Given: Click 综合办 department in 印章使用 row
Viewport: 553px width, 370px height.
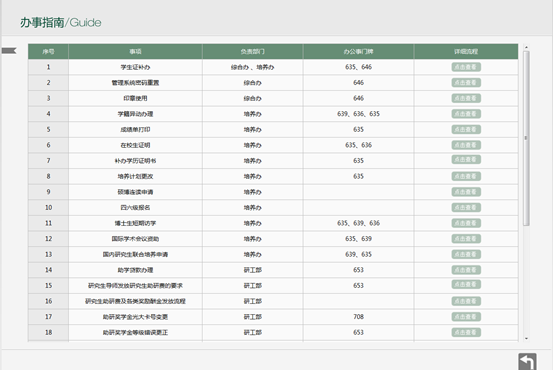Looking at the screenshot, I should [x=253, y=98].
